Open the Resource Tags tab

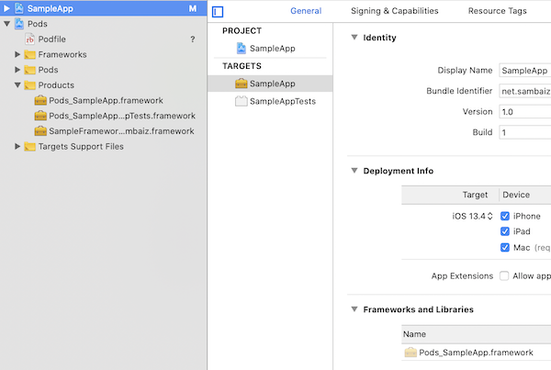[x=497, y=11]
